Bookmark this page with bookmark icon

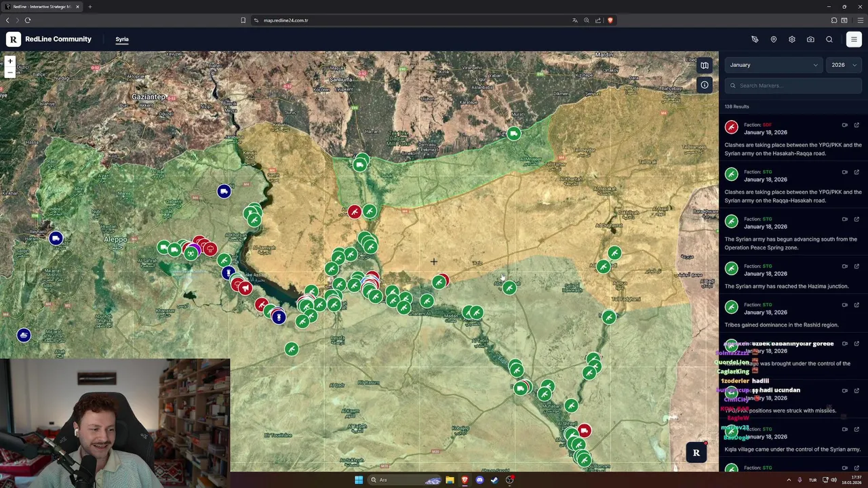[x=243, y=20]
